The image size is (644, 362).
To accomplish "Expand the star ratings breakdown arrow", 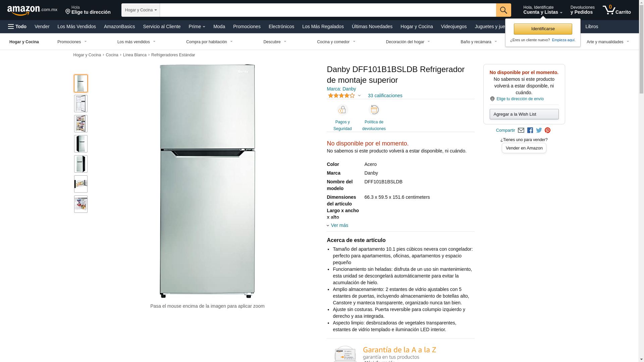I will click(359, 96).
